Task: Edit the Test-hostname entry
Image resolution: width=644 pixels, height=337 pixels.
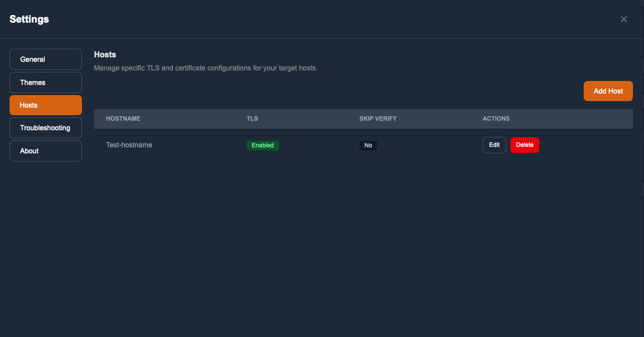Action: tap(494, 145)
